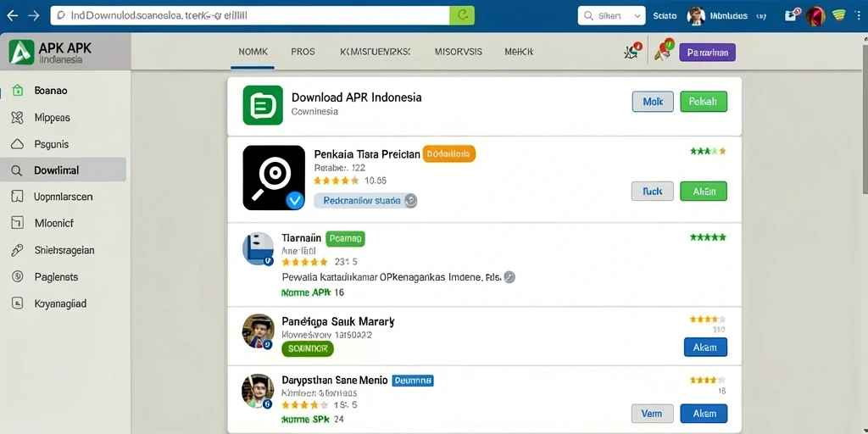The width and height of the screenshot is (868, 434).
Task: Open the MEKIK tab
Action: pyautogui.click(x=519, y=52)
